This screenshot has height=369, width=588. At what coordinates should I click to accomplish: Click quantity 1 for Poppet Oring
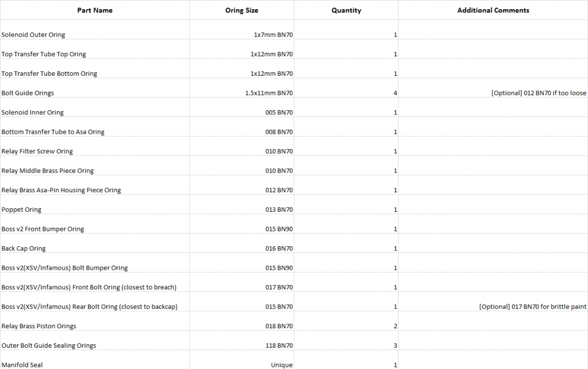pyautogui.click(x=346, y=205)
